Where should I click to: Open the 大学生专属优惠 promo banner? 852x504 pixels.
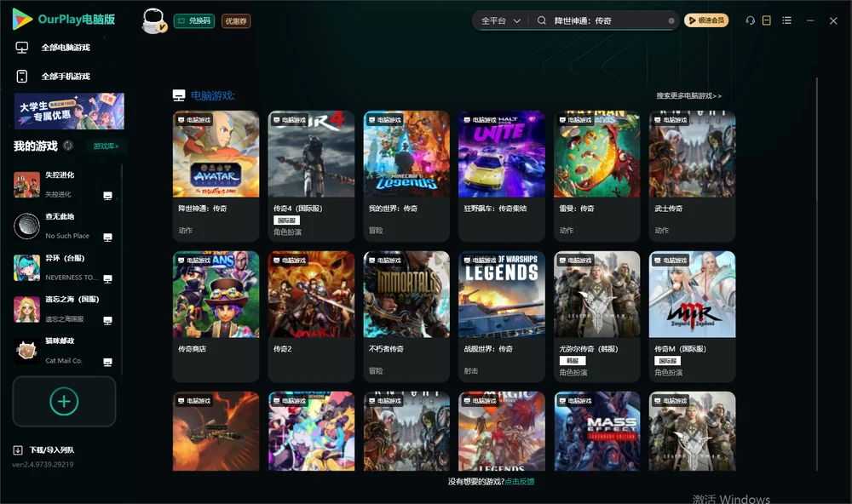click(69, 111)
